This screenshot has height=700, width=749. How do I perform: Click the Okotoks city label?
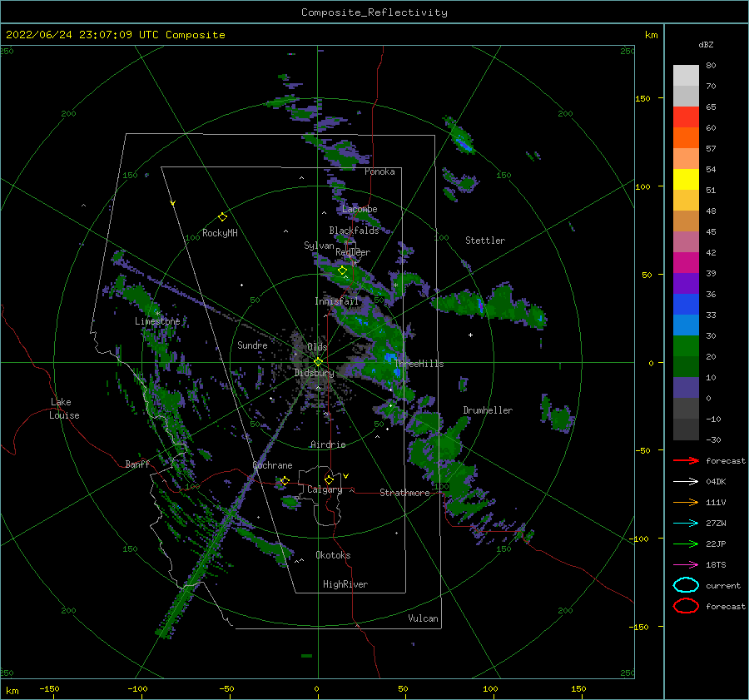pos(333,555)
